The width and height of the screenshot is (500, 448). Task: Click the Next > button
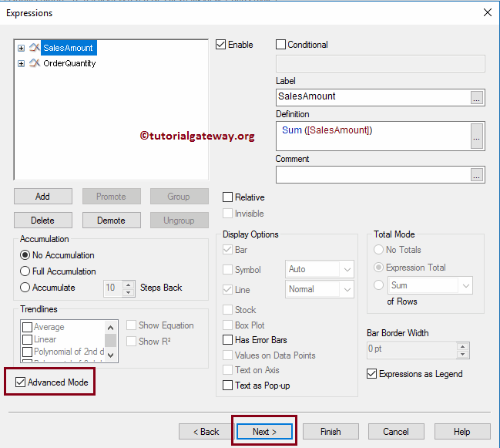[265, 432]
